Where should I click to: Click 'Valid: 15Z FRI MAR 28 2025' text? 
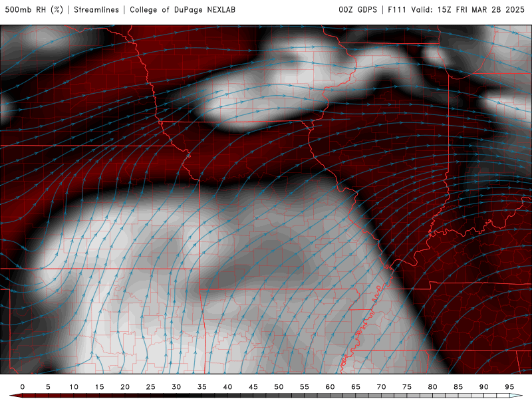tap(468, 9)
